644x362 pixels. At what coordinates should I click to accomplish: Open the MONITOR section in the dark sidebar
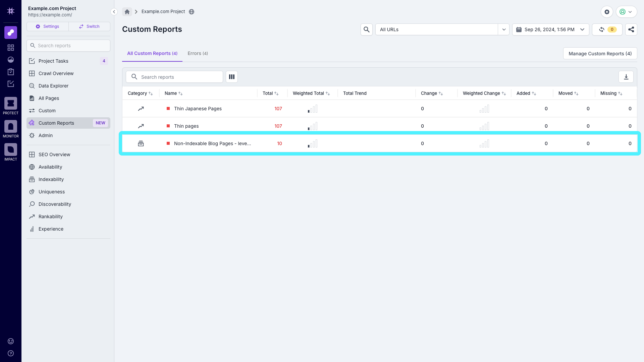coord(10,127)
